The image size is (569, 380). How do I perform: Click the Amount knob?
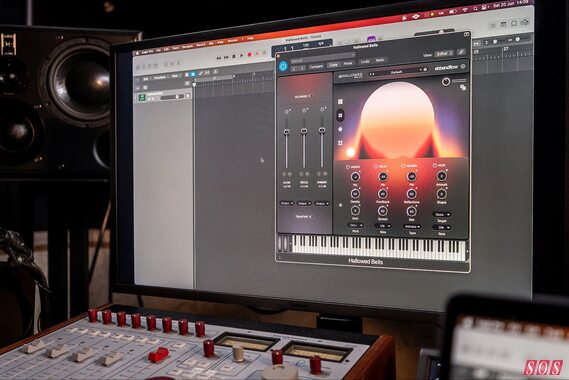click(442, 176)
